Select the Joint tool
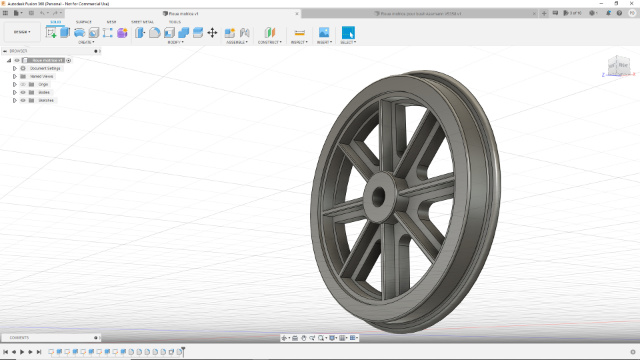 click(x=244, y=33)
